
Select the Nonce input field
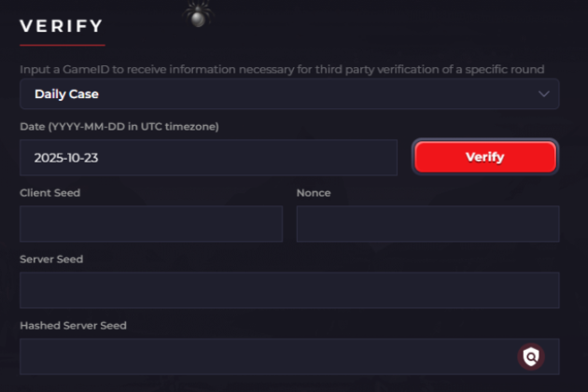point(427,224)
